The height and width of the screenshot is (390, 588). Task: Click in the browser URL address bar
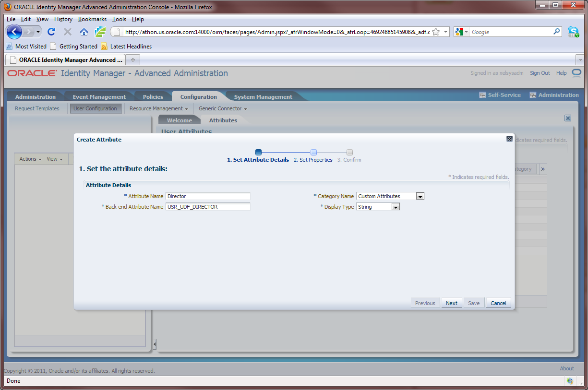pyautogui.click(x=277, y=32)
